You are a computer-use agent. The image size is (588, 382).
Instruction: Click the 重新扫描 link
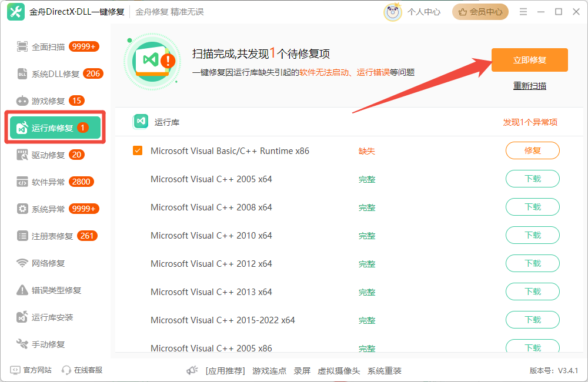point(530,86)
